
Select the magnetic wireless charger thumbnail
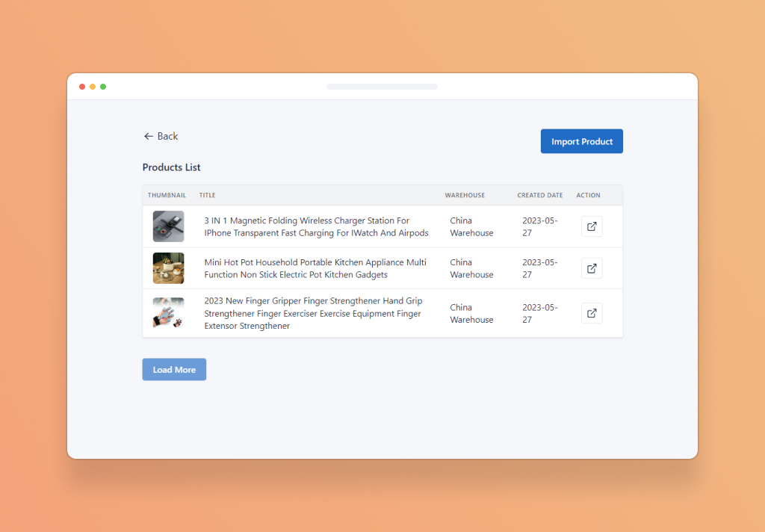point(168,226)
